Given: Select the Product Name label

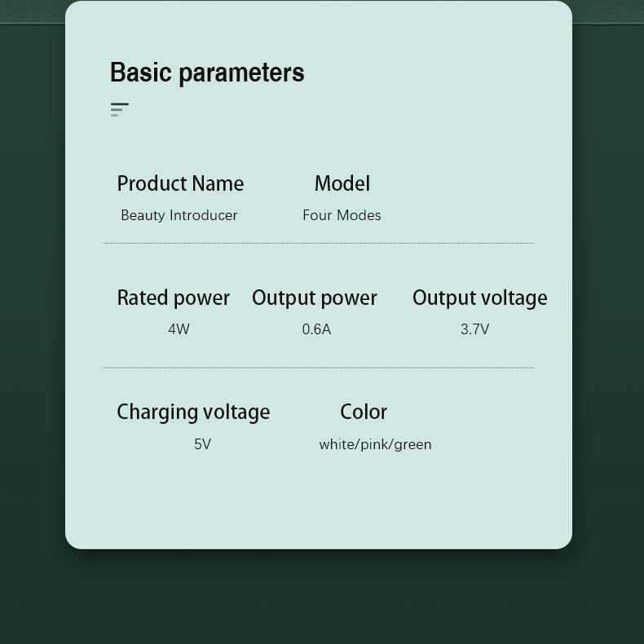Looking at the screenshot, I should (x=180, y=183).
